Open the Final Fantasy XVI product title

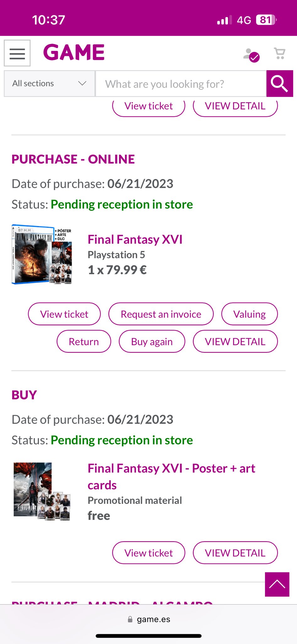pyautogui.click(x=135, y=240)
